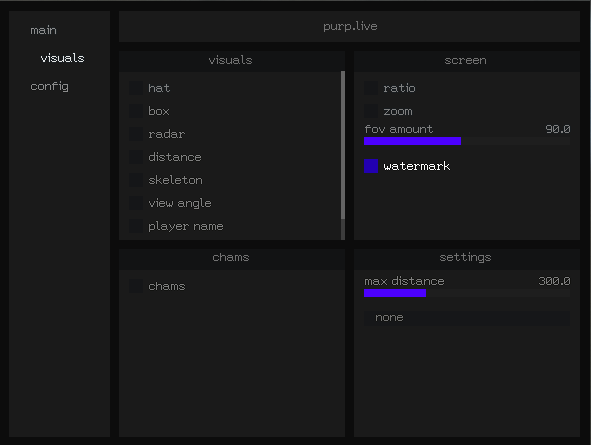Screen dimensions: 591x445
Task: Click the 90.0 fov value
Action: (x=558, y=129)
